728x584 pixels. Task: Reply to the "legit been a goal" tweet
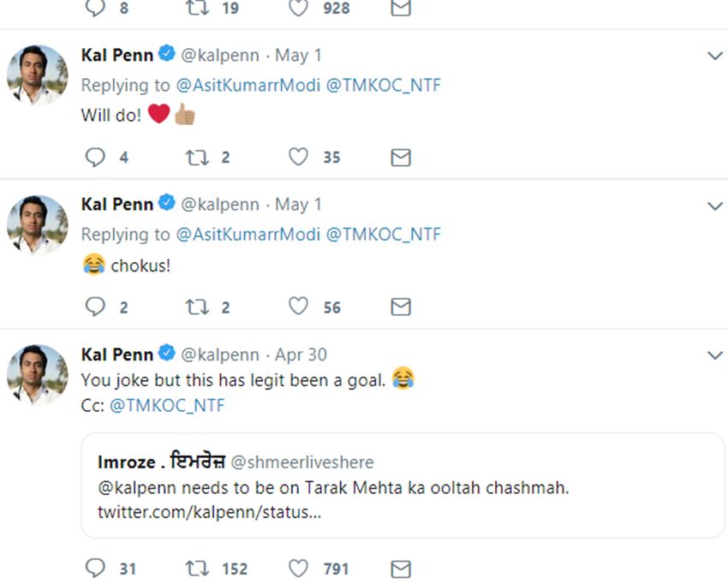[97, 569]
